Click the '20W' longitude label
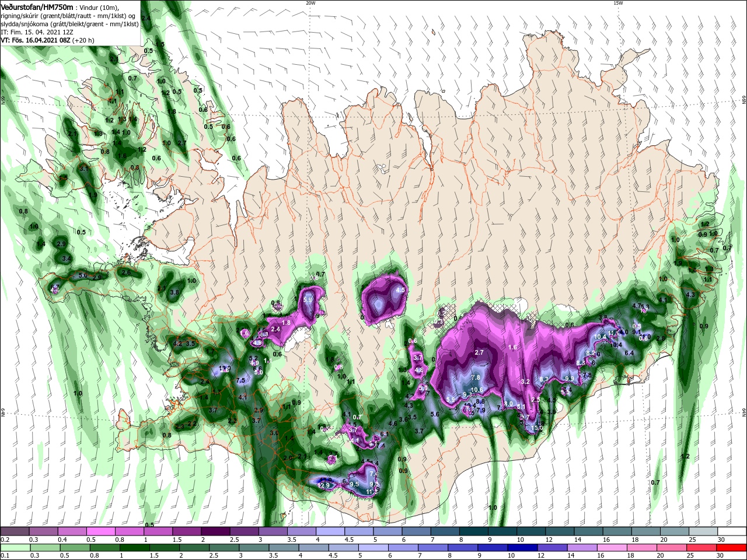This screenshot has width=747, height=560. point(310,3)
